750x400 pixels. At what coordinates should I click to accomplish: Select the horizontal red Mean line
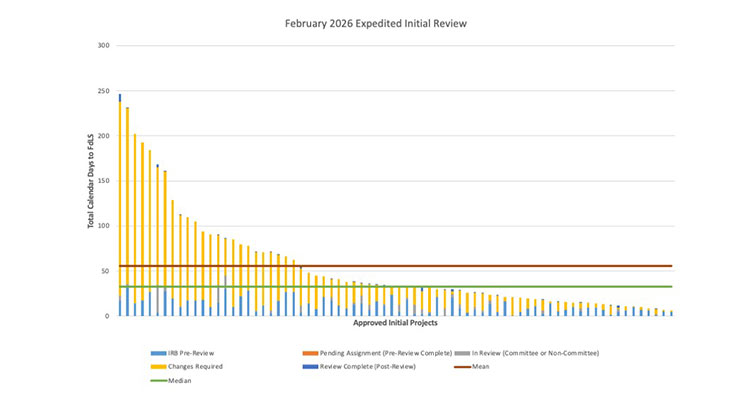500,266
